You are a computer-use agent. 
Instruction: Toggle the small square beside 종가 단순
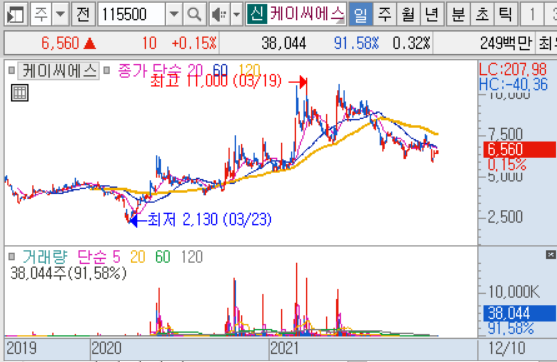click(106, 70)
